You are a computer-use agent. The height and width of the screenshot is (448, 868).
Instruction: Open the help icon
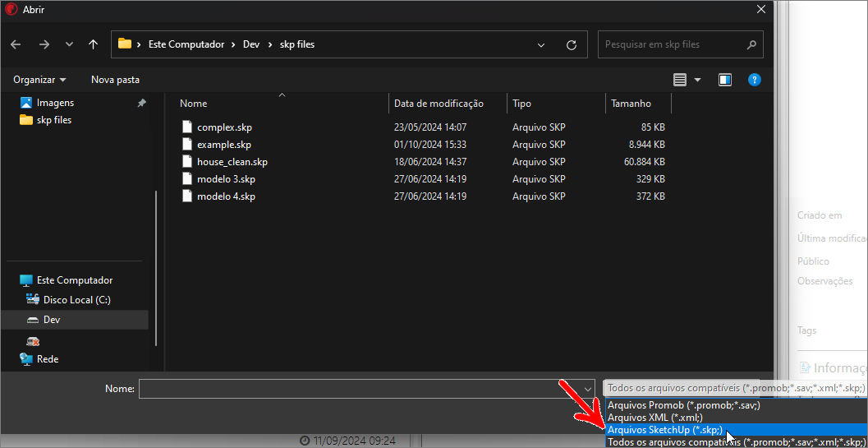point(754,80)
